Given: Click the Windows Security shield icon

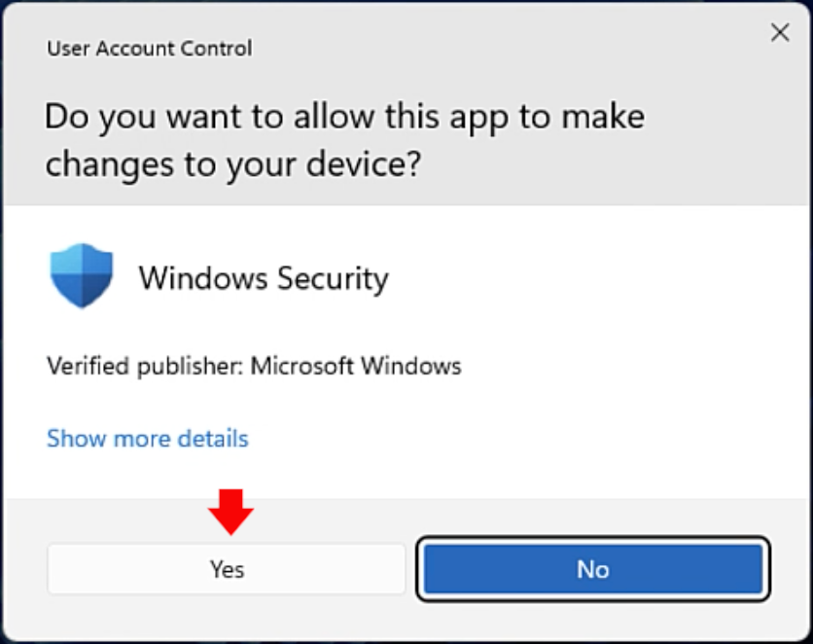Looking at the screenshot, I should pyautogui.click(x=82, y=275).
